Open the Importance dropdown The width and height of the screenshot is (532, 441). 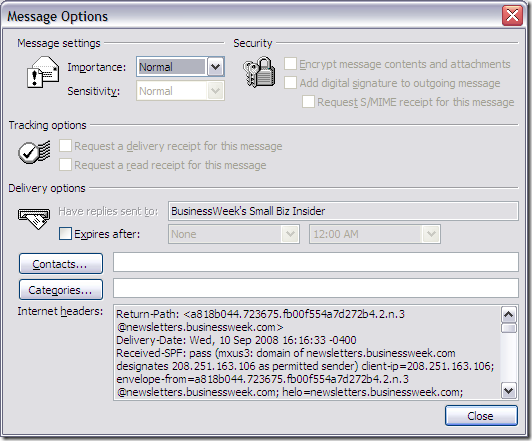coord(215,67)
